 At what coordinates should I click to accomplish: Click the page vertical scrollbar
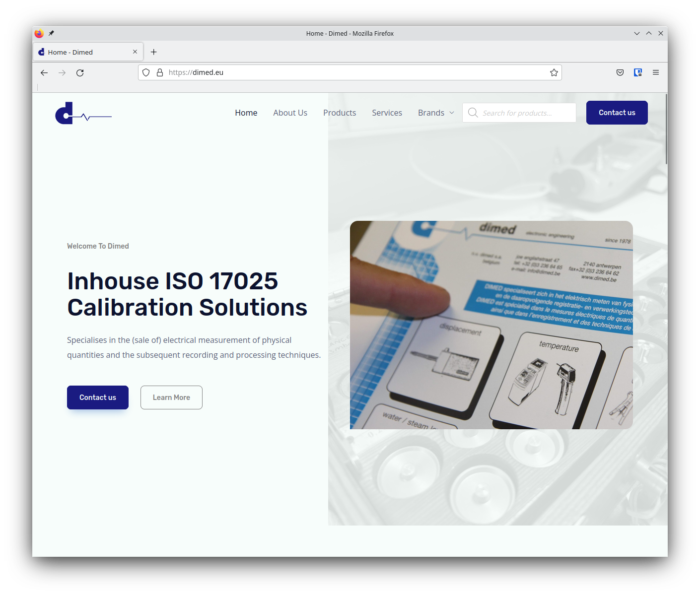666,129
